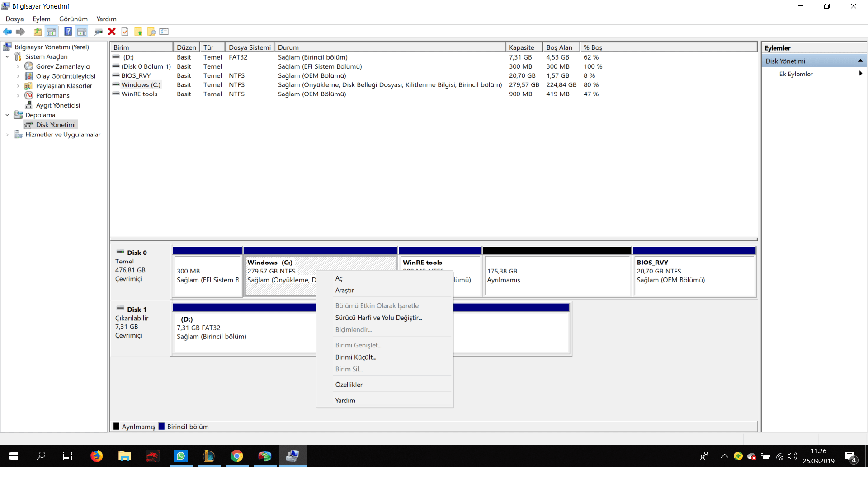
Task: Click the blue Help question mark icon
Action: (68, 32)
